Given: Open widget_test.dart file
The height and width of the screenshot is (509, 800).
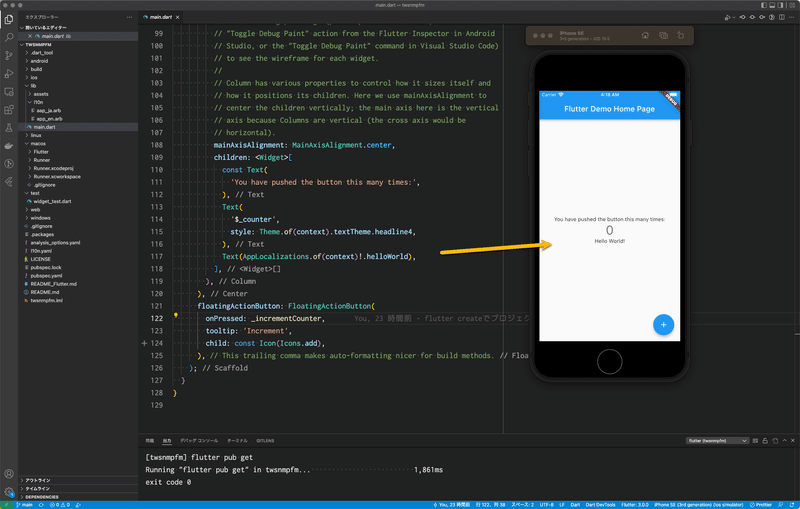Looking at the screenshot, I should point(78,201).
